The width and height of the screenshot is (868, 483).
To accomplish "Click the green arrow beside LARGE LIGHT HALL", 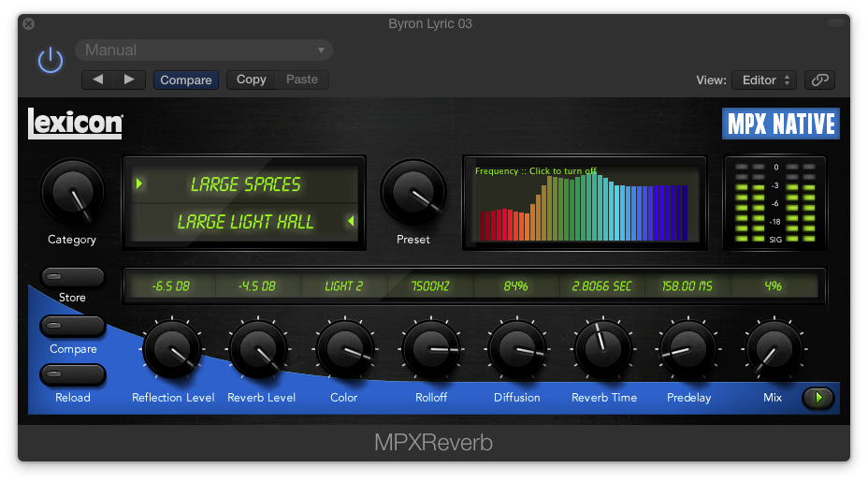I will coord(351,221).
